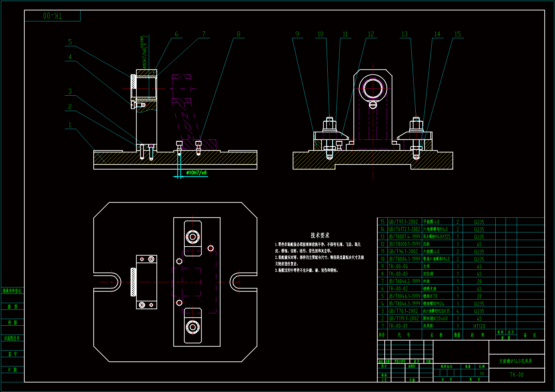Viewport: 555px width, 392px height.
Task: Click the mirrored TK-00 label at top-left
Action: [x=52, y=16]
